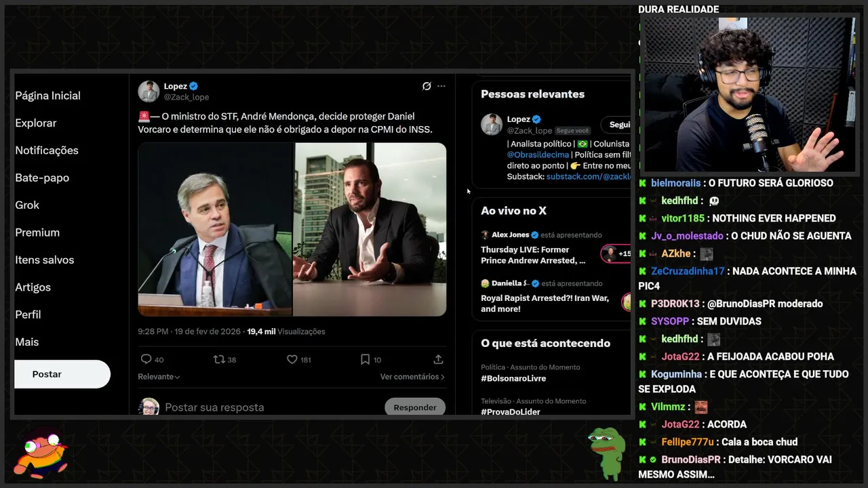
Task: Click the verified badge next to Lopez in post
Action: [x=194, y=86]
